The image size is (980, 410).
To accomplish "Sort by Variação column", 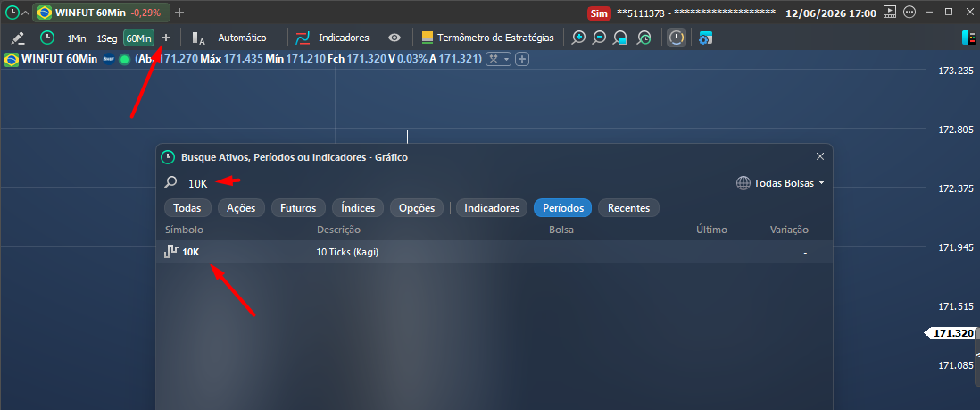I will [789, 230].
